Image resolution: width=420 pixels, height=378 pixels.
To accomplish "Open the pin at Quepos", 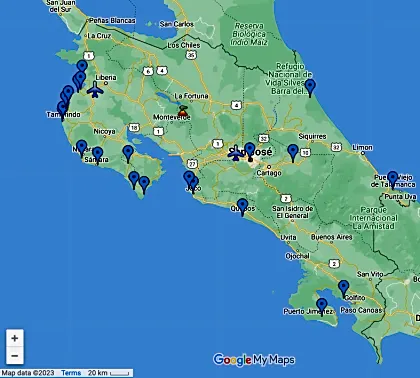I will click(x=242, y=207).
